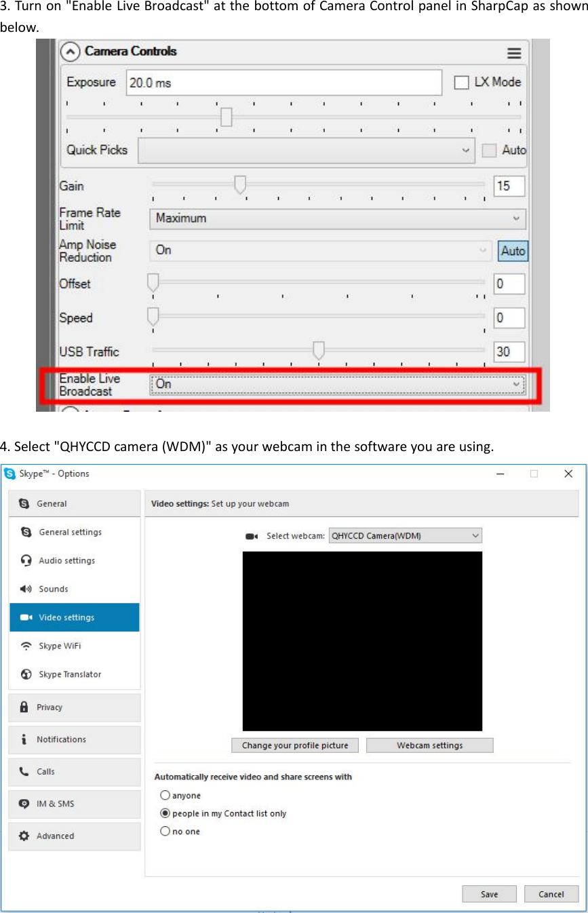Select the 'anyone' radio button

click(x=165, y=795)
